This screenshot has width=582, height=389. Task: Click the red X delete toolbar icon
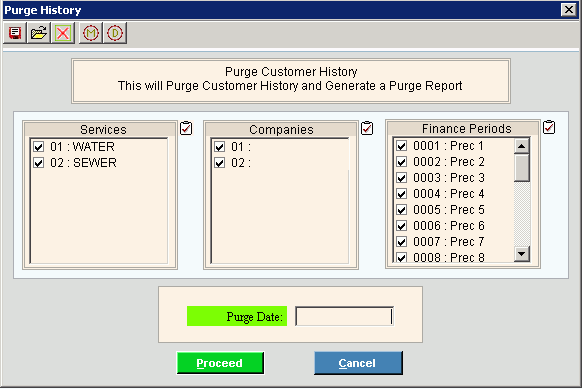tap(63, 33)
